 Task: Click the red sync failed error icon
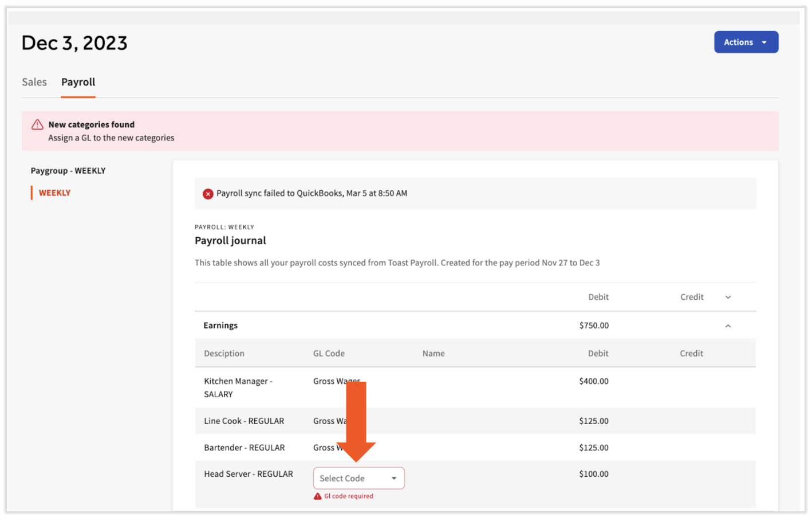point(208,194)
